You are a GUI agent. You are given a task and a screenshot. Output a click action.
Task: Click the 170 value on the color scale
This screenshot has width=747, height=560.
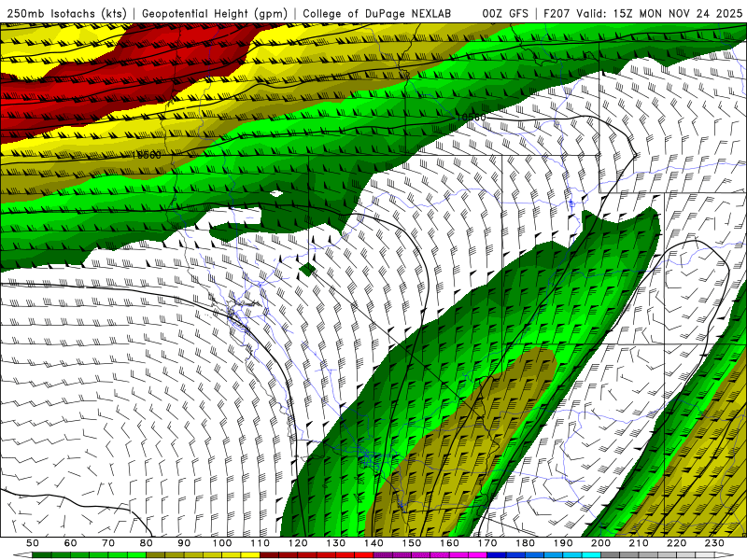(x=487, y=543)
